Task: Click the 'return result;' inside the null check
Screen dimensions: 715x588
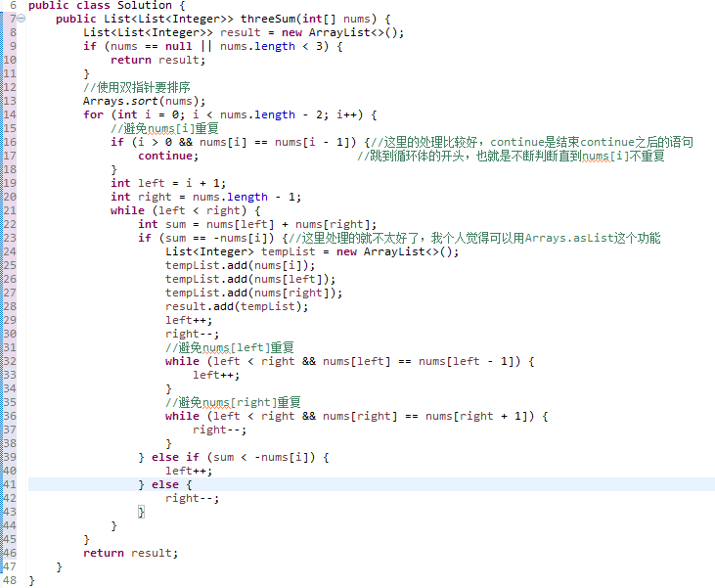Action: pos(157,60)
